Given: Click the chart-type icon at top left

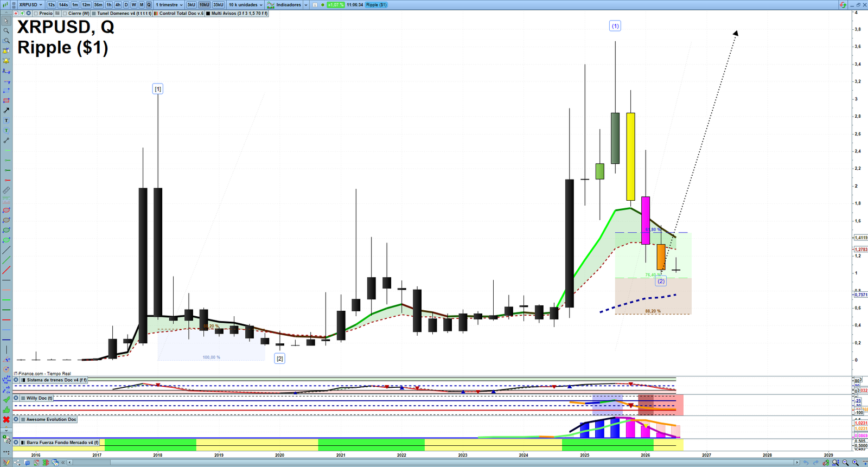Looking at the screenshot, I should [x=5, y=5].
